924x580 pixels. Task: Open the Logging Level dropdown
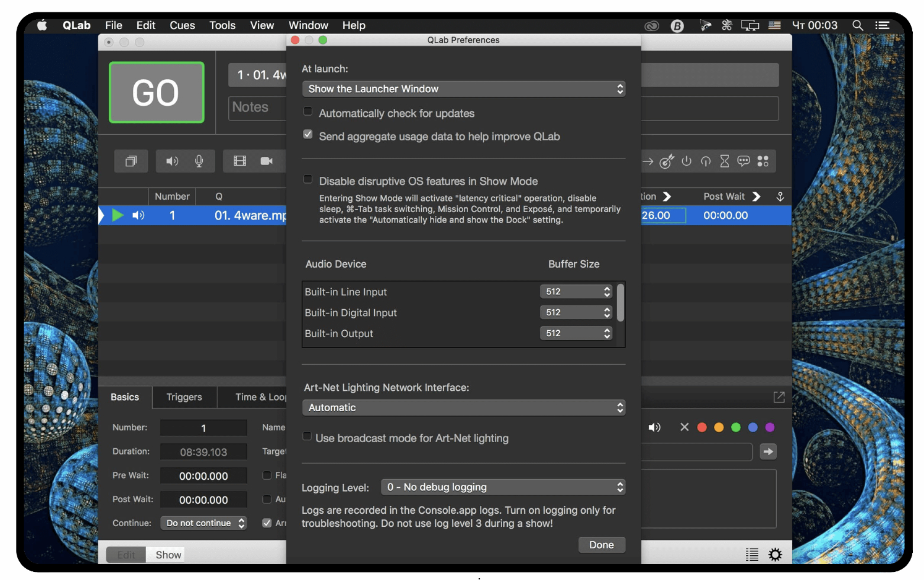point(503,487)
